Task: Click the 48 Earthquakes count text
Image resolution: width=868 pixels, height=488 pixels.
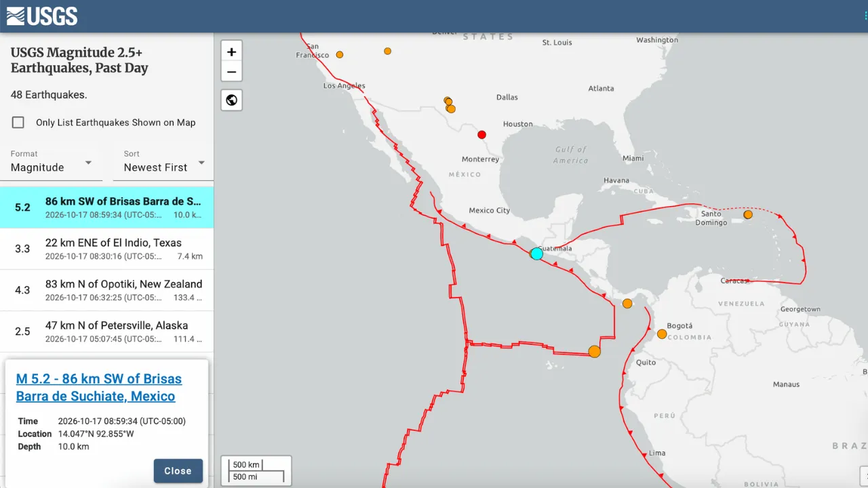Action: 49,95
